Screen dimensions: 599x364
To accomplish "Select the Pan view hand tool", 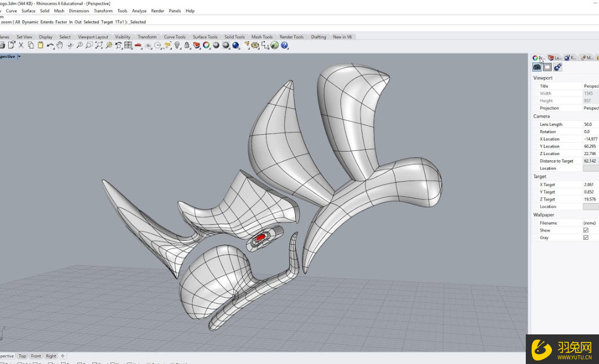I will tap(59, 45).
